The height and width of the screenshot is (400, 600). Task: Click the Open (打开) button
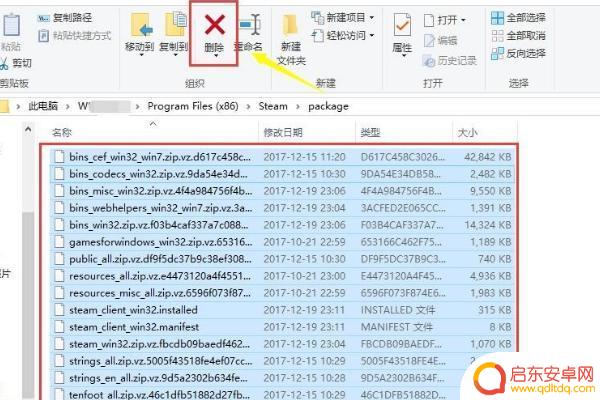click(445, 20)
